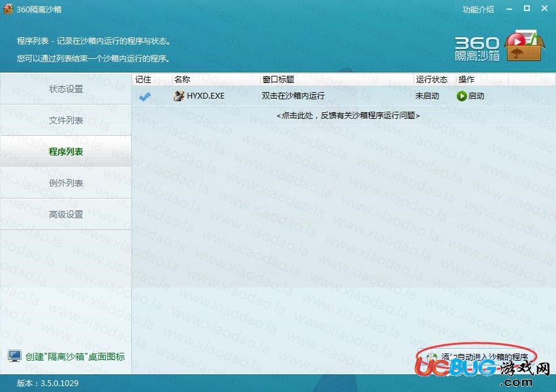Click the 未启动 status cell
Image resolution: width=556 pixels, height=392 pixels.
pyautogui.click(x=427, y=95)
